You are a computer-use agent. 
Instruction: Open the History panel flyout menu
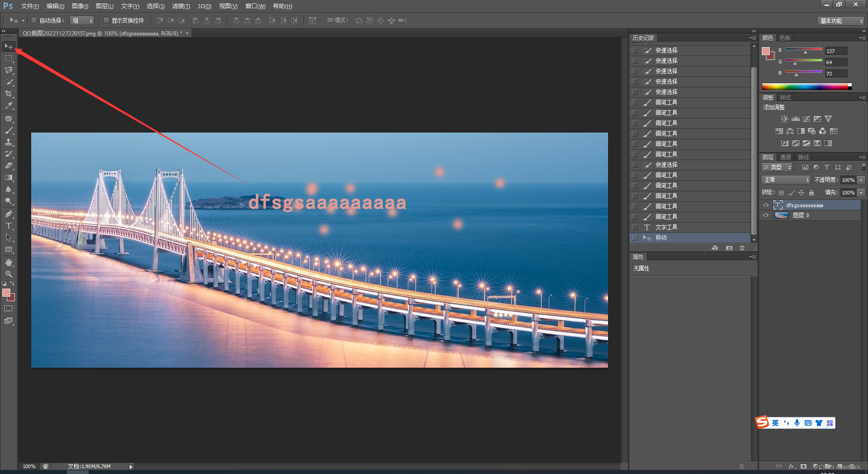[x=753, y=38]
